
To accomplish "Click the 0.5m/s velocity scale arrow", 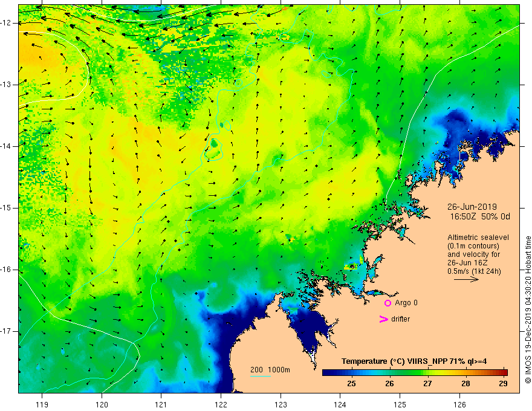I will [466, 279].
